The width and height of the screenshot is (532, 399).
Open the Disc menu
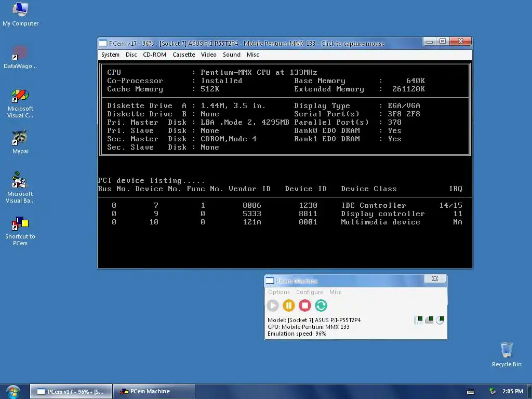[131, 55]
